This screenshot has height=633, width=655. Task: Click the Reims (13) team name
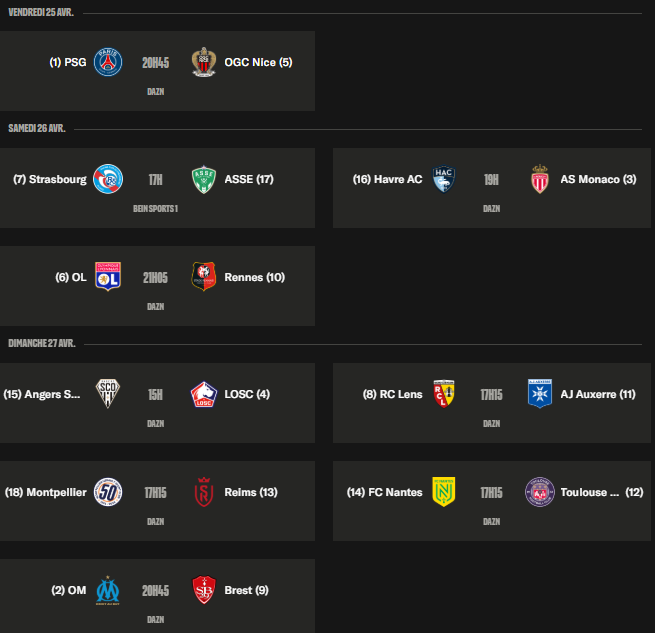click(251, 492)
